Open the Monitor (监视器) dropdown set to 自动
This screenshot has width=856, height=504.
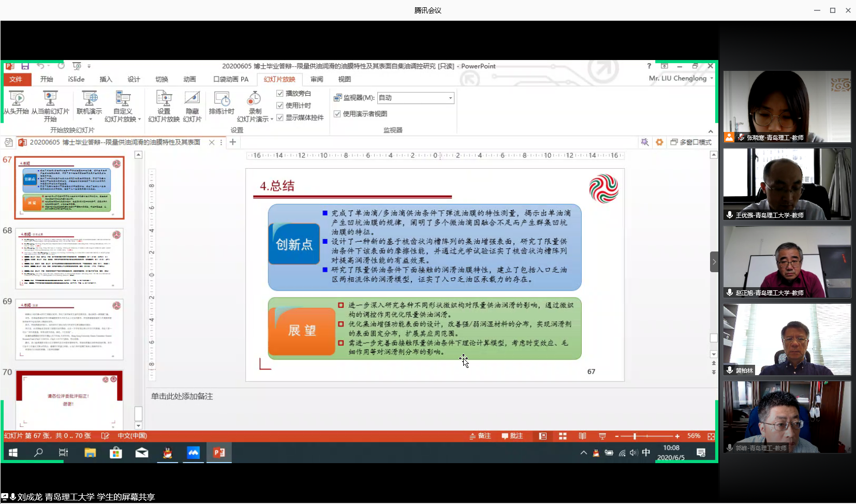416,98
